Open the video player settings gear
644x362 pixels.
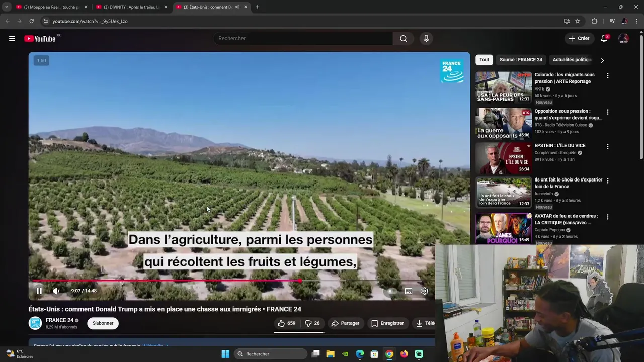425,291
